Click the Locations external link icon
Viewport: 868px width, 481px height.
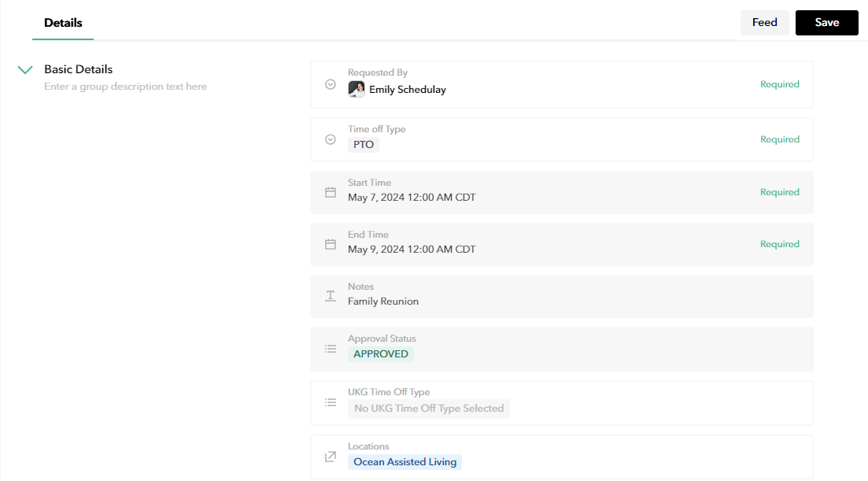(331, 457)
